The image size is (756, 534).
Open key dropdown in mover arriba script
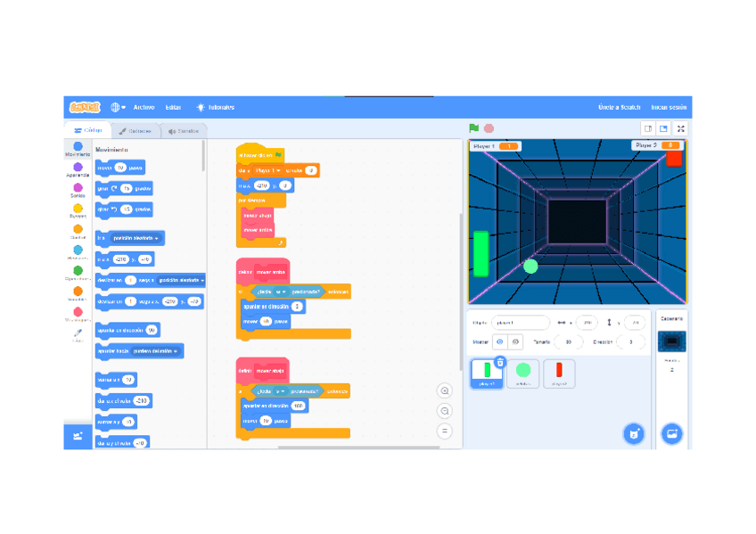(x=281, y=292)
